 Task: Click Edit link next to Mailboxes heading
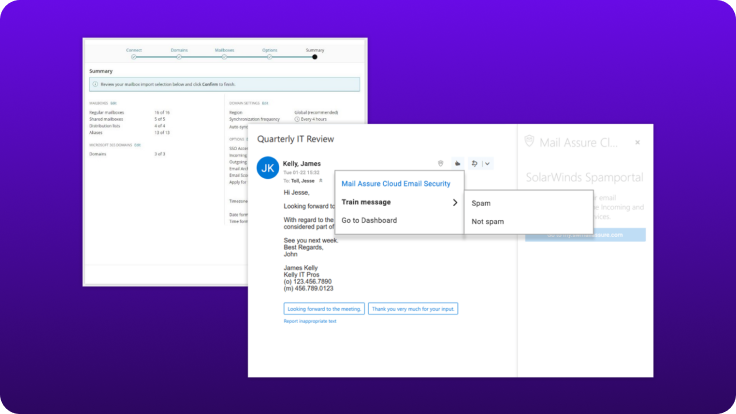tap(113, 103)
